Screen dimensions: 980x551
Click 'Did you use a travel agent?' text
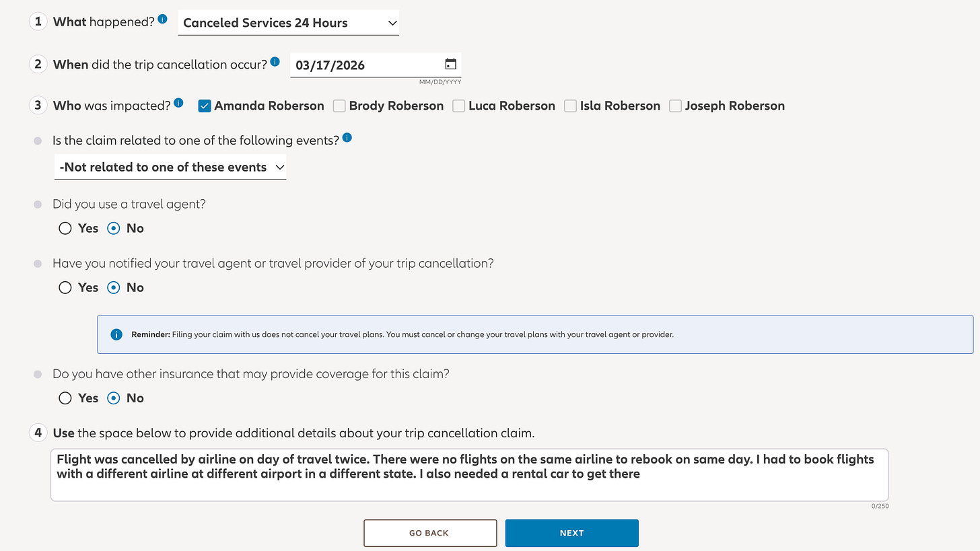tap(129, 204)
